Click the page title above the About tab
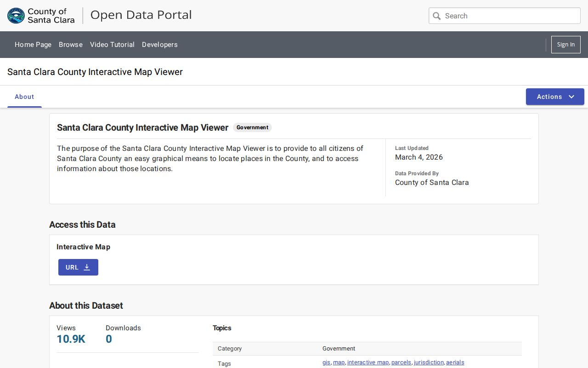Screen dimensions: 588x368 [x=95, y=72]
